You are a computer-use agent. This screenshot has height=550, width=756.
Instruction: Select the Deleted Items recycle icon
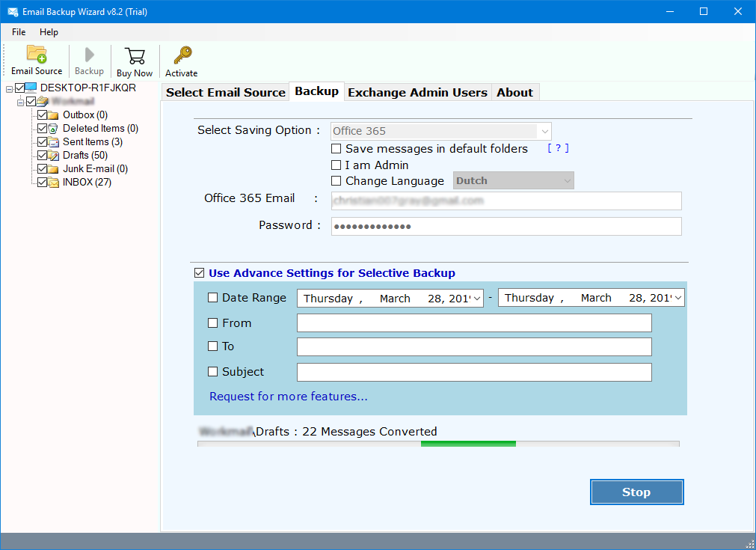coord(55,129)
